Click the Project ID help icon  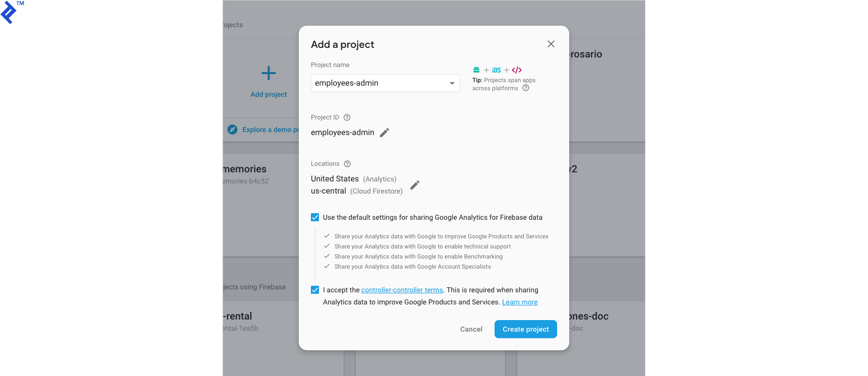click(347, 117)
